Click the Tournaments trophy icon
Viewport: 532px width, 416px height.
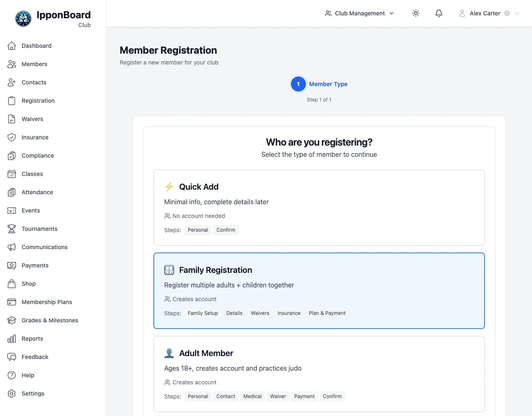tap(12, 229)
